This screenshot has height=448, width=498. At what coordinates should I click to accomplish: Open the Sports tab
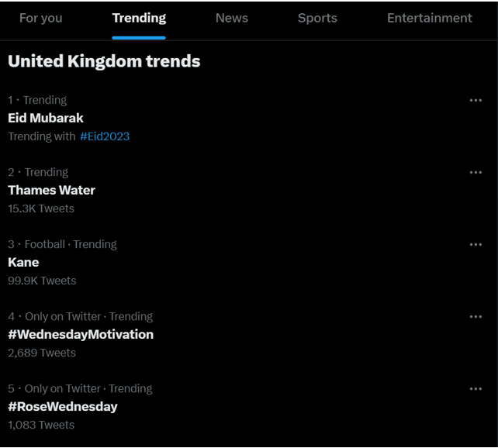click(x=317, y=18)
